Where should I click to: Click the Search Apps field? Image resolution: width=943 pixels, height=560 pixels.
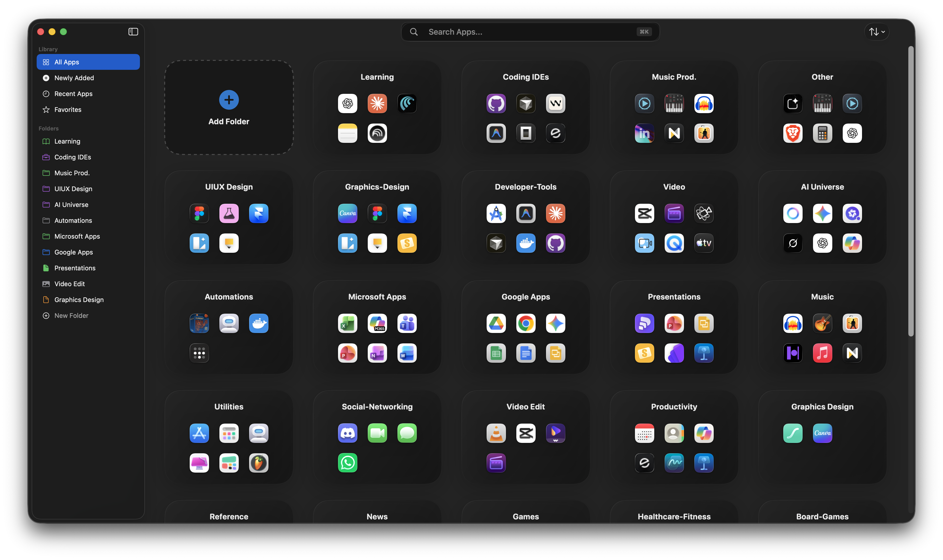tap(528, 32)
